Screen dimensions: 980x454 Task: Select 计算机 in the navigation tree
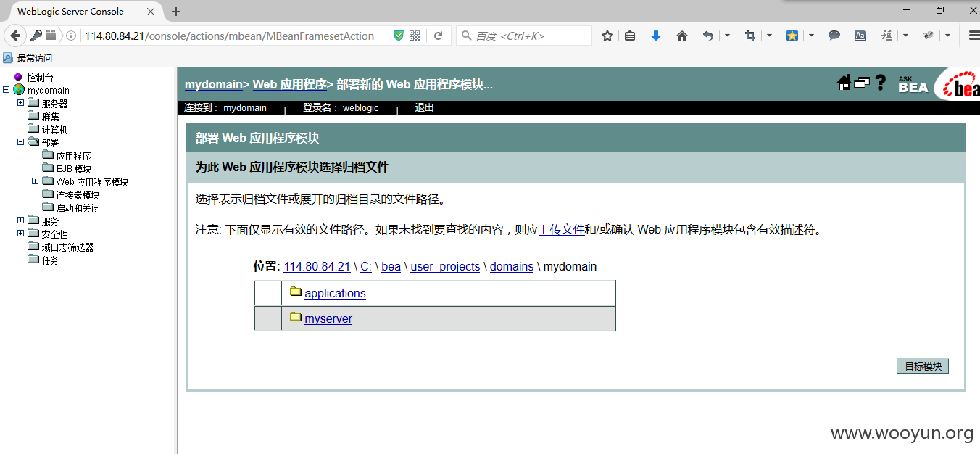(54, 130)
